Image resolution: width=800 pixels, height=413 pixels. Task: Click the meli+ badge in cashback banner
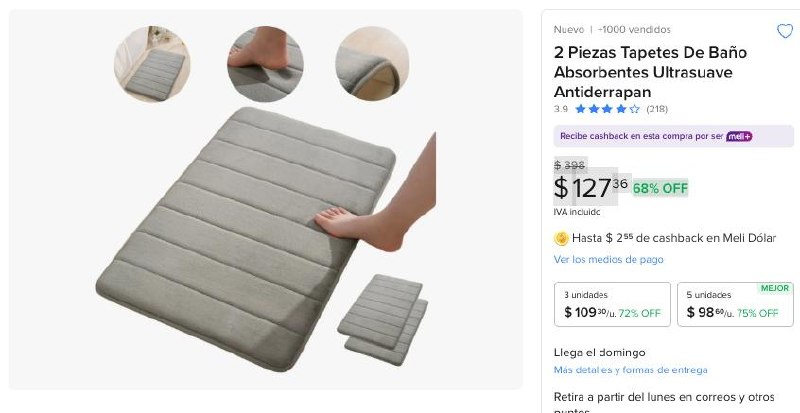tap(739, 136)
